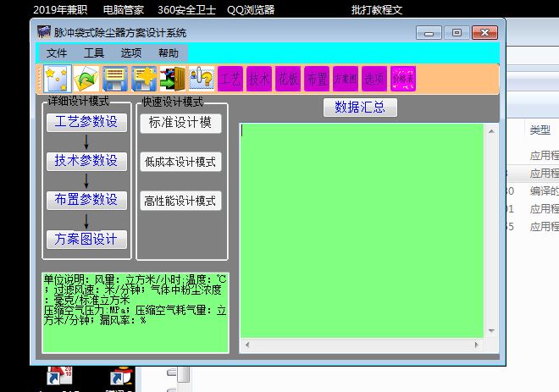Click the magenta 工艺 toolbar icon
Image resolution: width=559 pixels, height=392 pixels.
[x=230, y=79]
